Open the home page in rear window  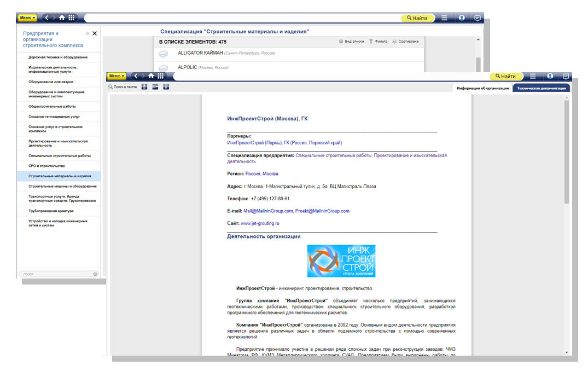[x=62, y=18]
